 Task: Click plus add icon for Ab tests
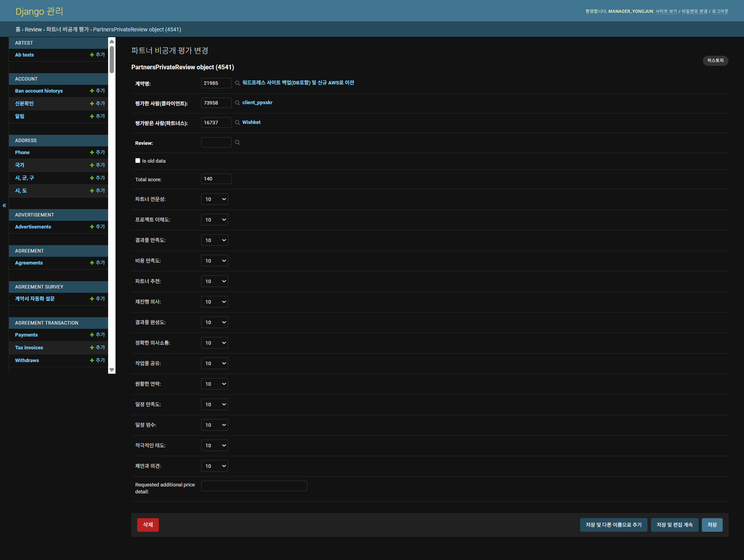[x=92, y=55]
